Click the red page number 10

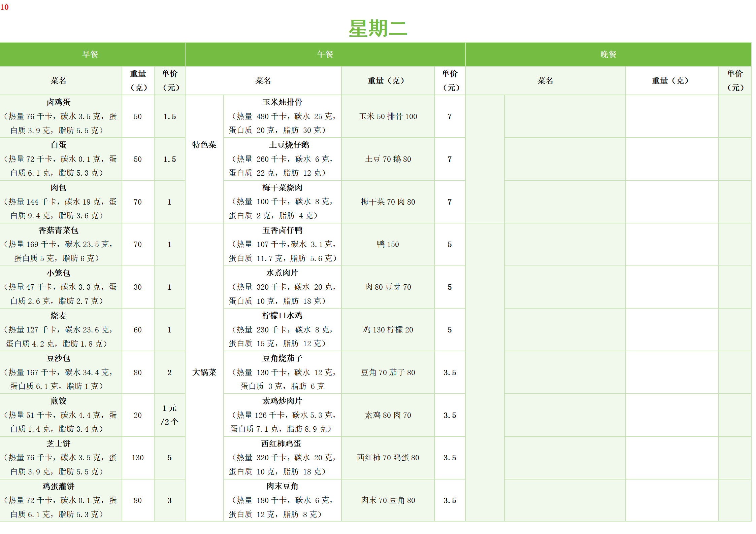point(4,7)
